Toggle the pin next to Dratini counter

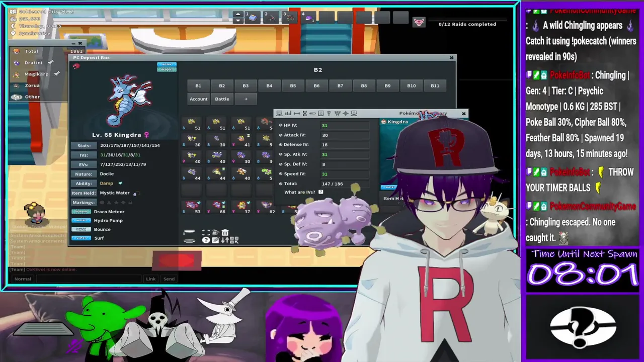pyautogui.click(x=51, y=62)
